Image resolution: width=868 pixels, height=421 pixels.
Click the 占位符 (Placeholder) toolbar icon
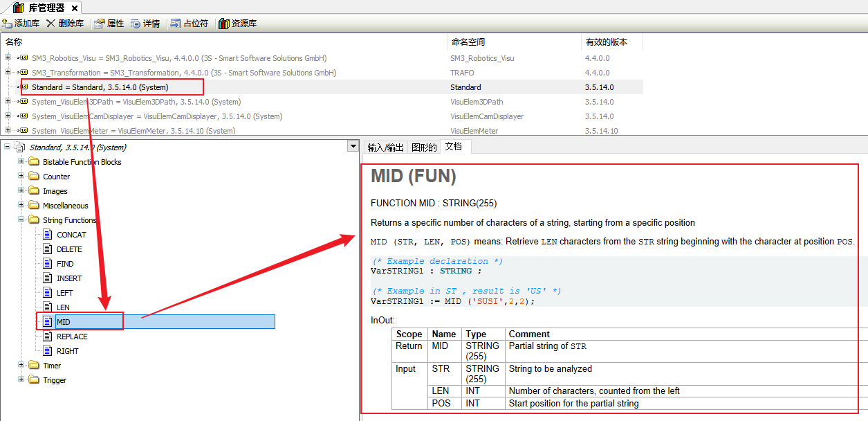coord(176,24)
